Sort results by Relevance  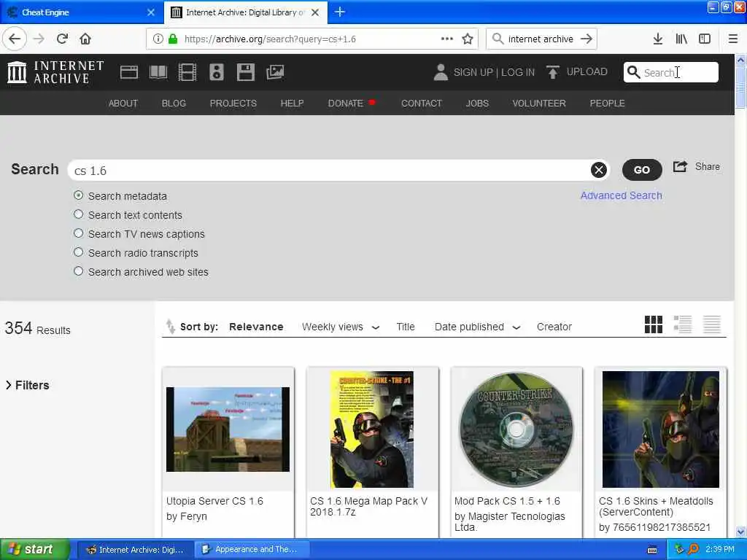(x=256, y=327)
